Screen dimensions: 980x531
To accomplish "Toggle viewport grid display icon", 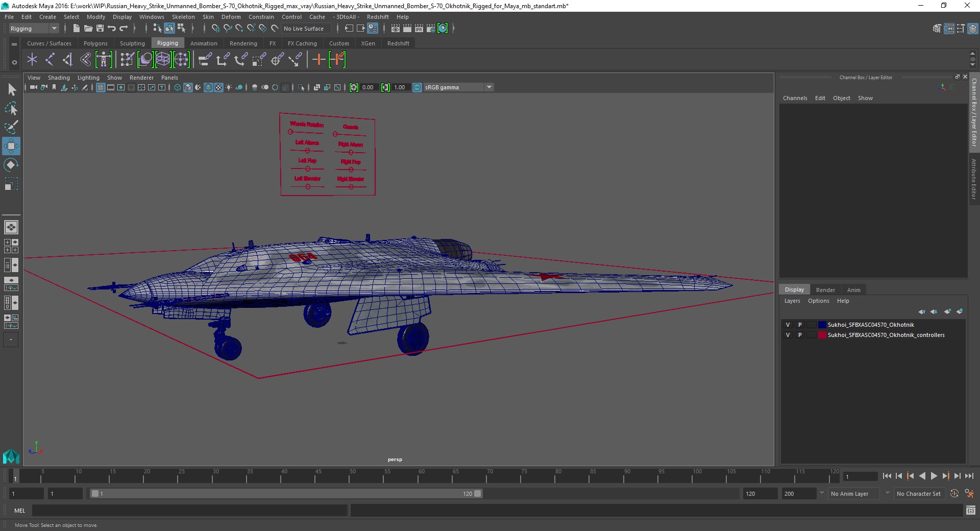I will pyautogui.click(x=101, y=87).
